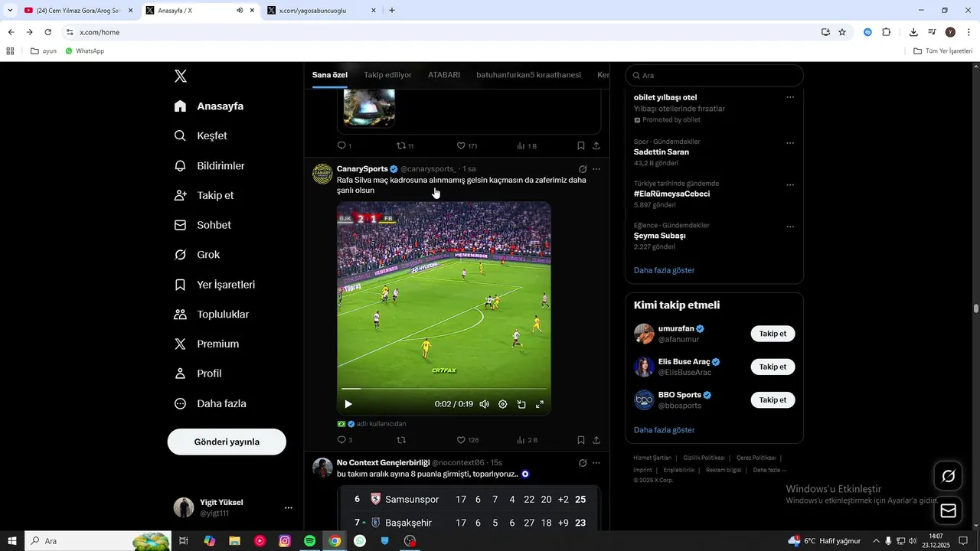Viewport: 980px width, 551px height.
Task: Open video settings gear icon
Action: coord(503,404)
